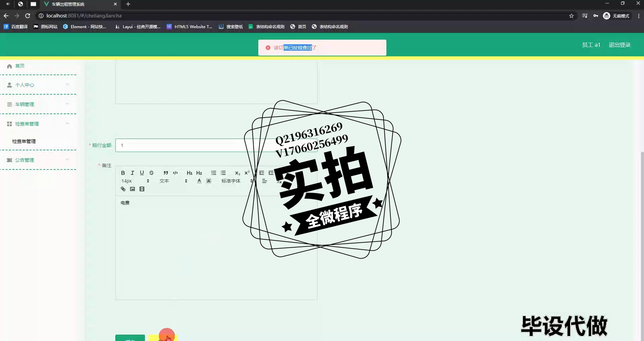Open the 文本 header style dropdown
The width and height of the screenshot is (644, 341).
tap(173, 181)
